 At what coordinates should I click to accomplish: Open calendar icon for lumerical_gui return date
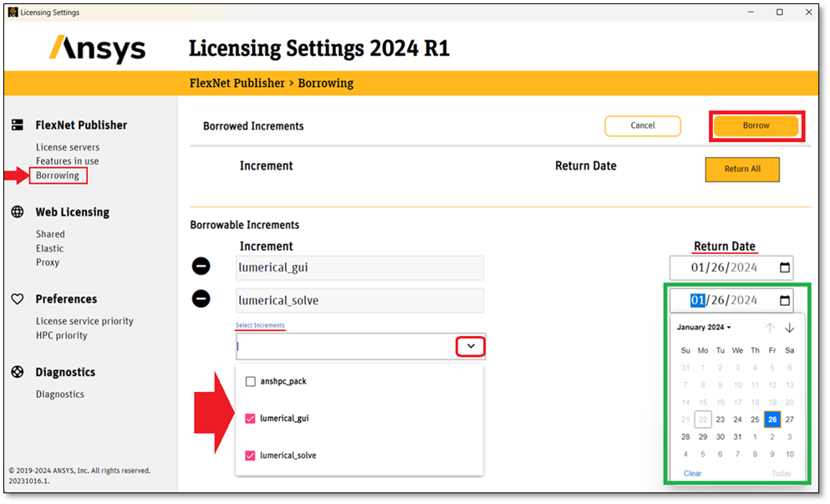point(785,268)
